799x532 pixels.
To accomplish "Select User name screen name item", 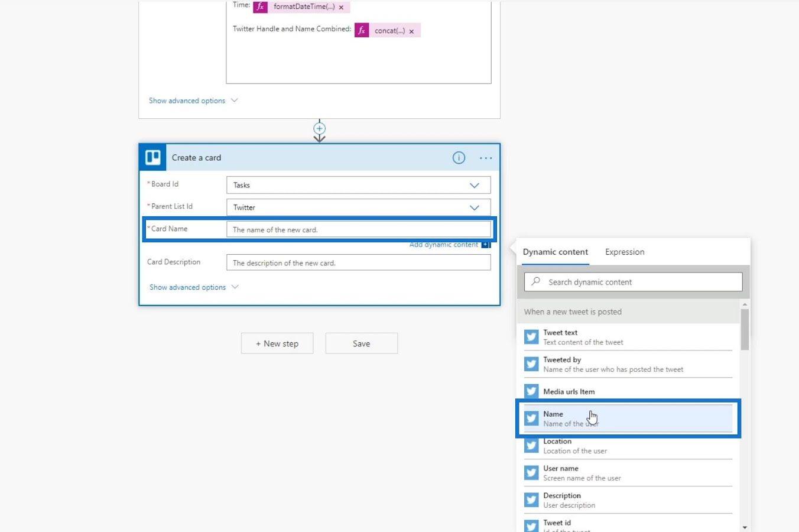I will point(628,473).
